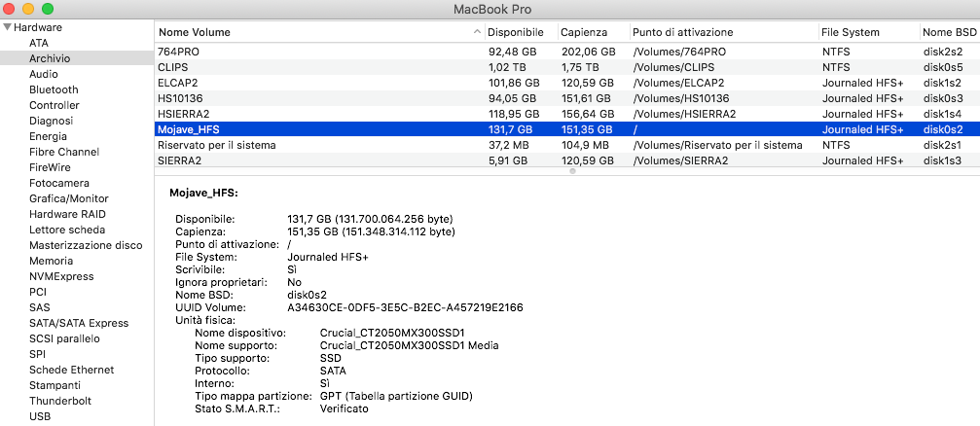Screen dimensions: 980x426
Task: Select the 764PRO volume row
Action: coord(567,52)
